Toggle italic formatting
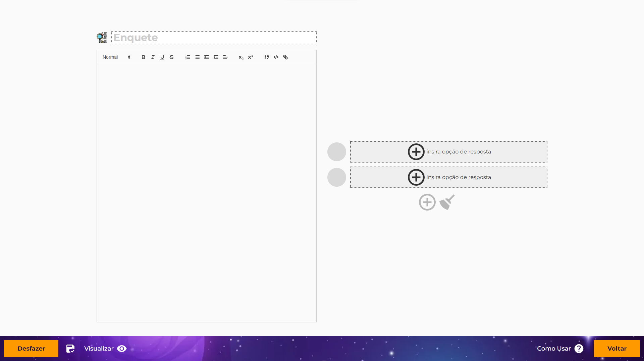This screenshot has width=644, height=361. coord(153,57)
